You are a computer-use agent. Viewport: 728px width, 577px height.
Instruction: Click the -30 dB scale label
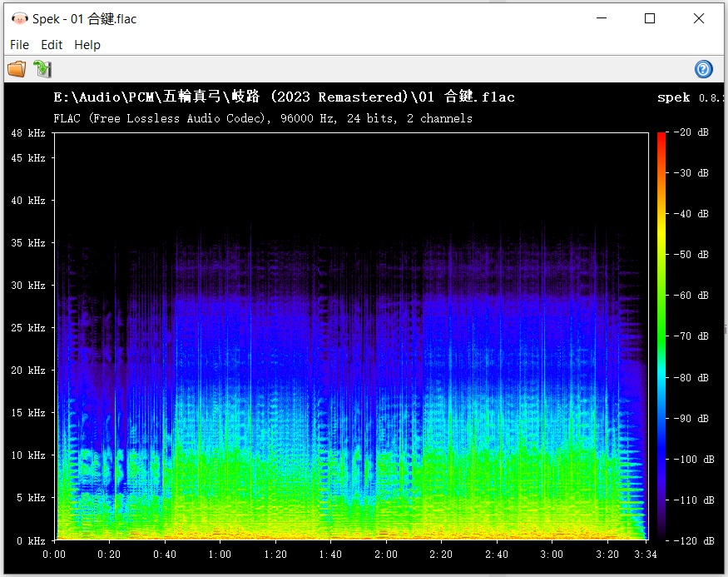click(x=691, y=173)
